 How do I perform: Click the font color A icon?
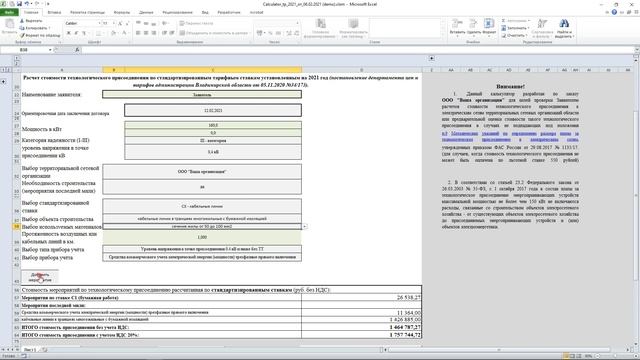coord(124,33)
